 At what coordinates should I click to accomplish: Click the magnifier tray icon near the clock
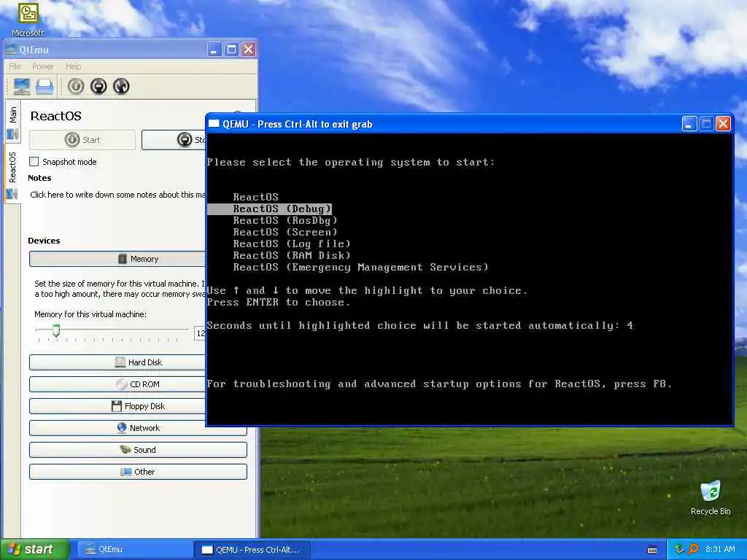693,549
